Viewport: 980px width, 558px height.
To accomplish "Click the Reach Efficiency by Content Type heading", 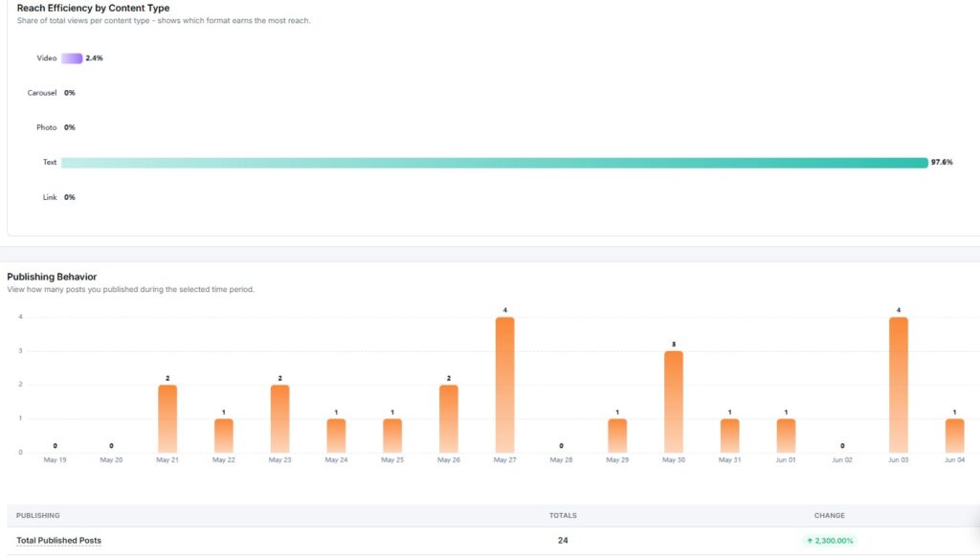I will (93, 8).
